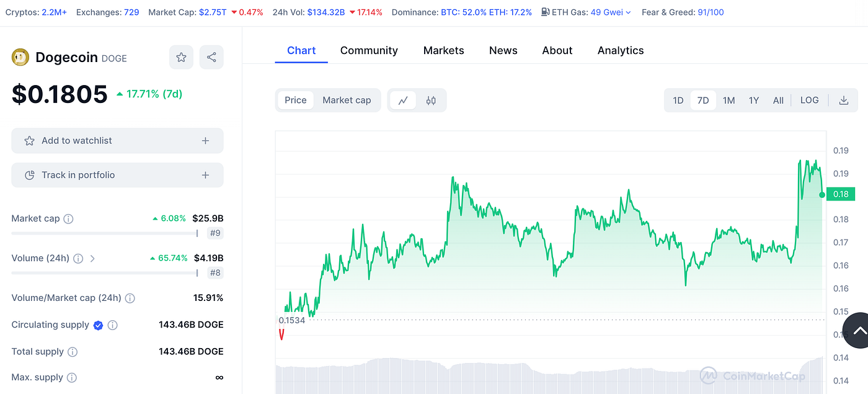The width and height of the screenshot is (868, 394).
Task: Toggle LOG scale on chart
Action: [810, 101]
